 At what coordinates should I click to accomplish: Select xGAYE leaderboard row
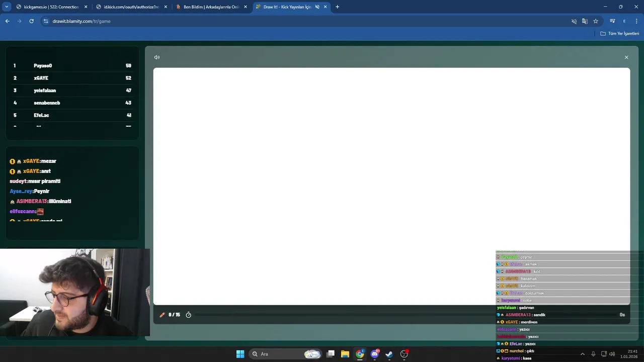click(72, 78)
